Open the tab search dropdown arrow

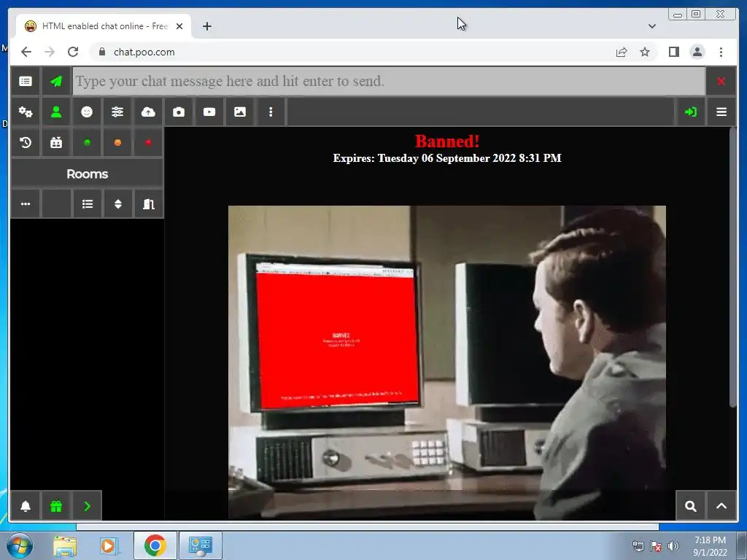click(651, 26)
